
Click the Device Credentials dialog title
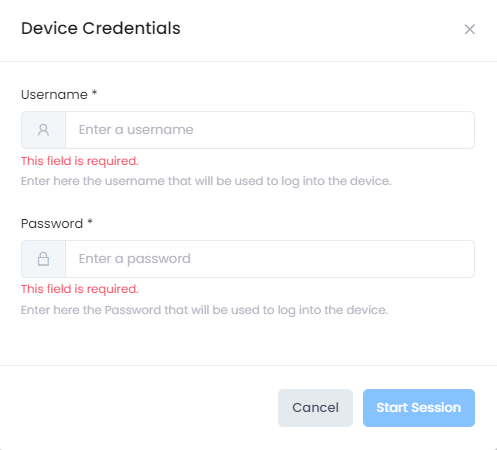101,28
